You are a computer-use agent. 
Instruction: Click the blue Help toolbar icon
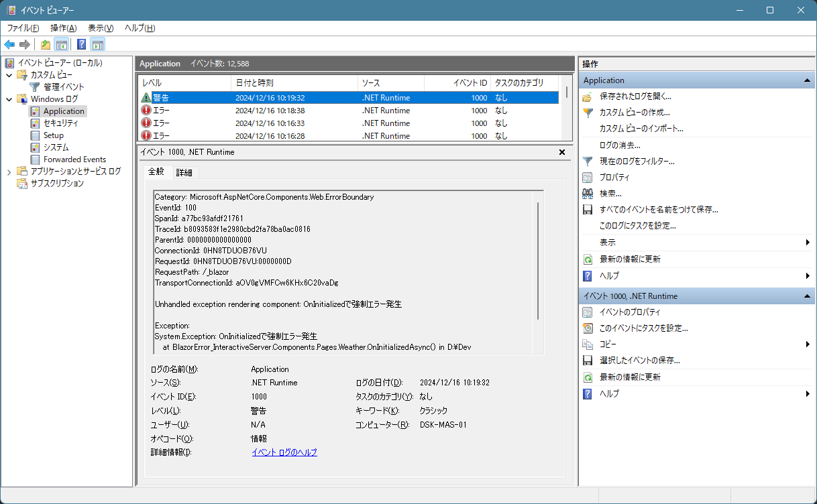(81, 45)
